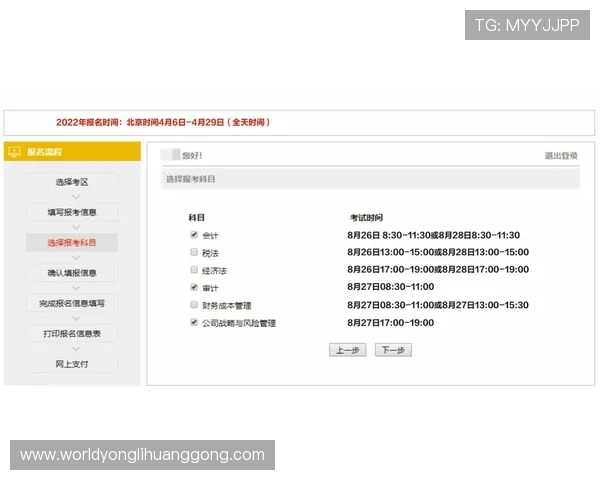The height and width of the screenshot is (480, 600).
Task: Click the 税法 exam time 13:00-15:00 text
Action: [x=438, y=252]
